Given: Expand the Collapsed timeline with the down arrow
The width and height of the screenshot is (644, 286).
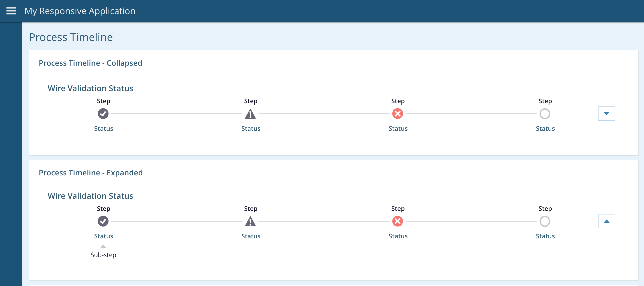Looking at the screenshot, I should 607,114.
